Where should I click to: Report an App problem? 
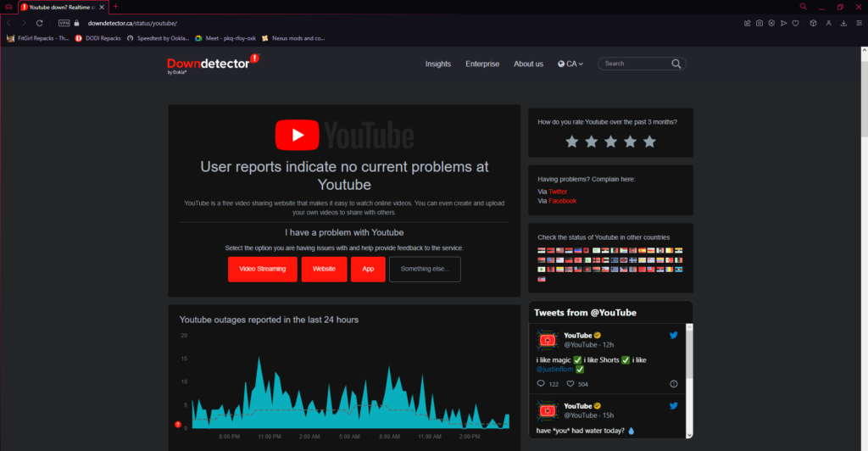[x=368, y=269]
